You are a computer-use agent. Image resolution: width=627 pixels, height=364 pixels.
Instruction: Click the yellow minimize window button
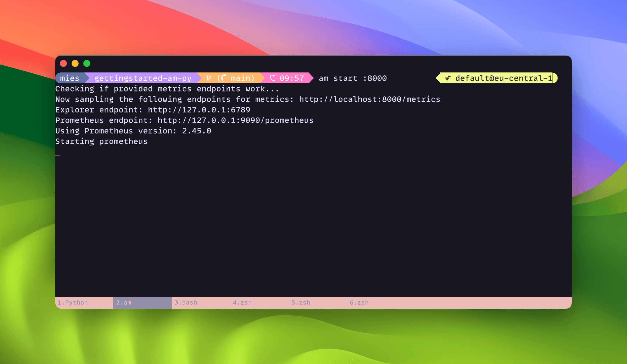point(75,63)
